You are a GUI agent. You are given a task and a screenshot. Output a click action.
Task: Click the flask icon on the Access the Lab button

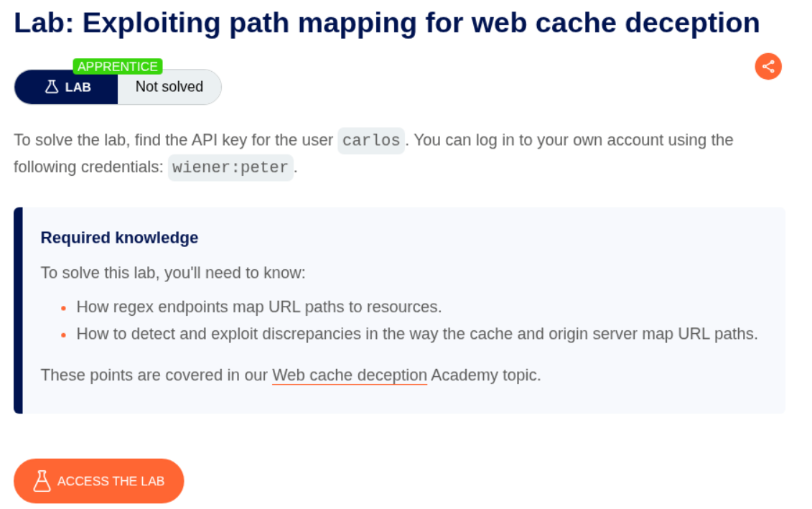tap(42, 481)
